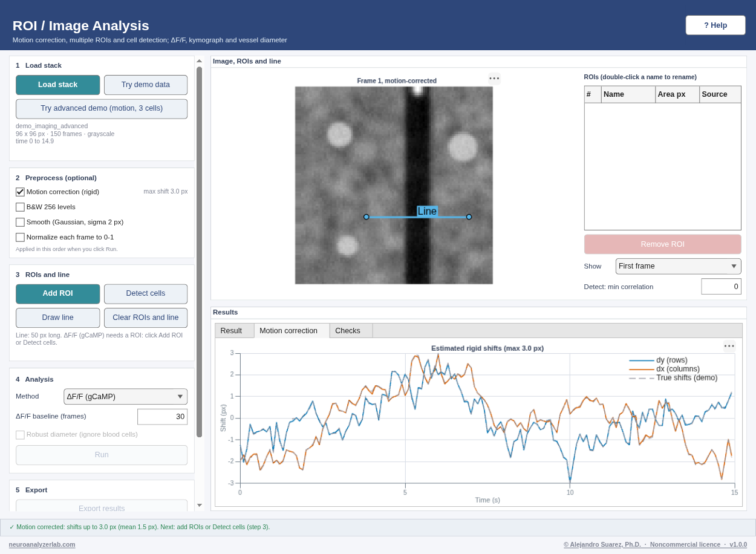Screen dimensions: 756x554
Task: Click the Remove ROI button
Action: pyautogui.click(x=662, y=244)
